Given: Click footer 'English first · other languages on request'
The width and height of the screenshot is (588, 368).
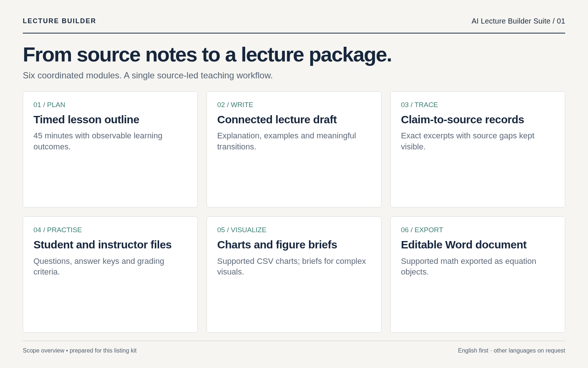Looking at the screenshot, I should point(512,351).
